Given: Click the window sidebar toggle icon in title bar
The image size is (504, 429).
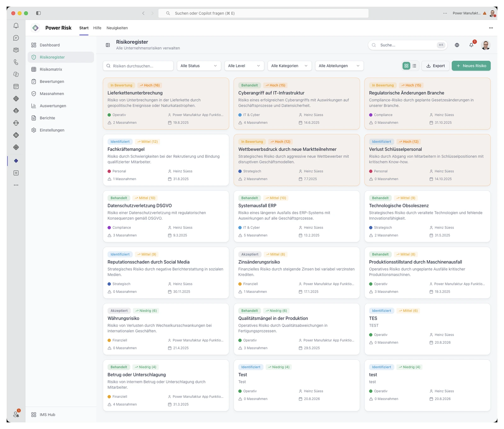Looking at the screenshot, I should pyautogui.click(x=38, y=13).
